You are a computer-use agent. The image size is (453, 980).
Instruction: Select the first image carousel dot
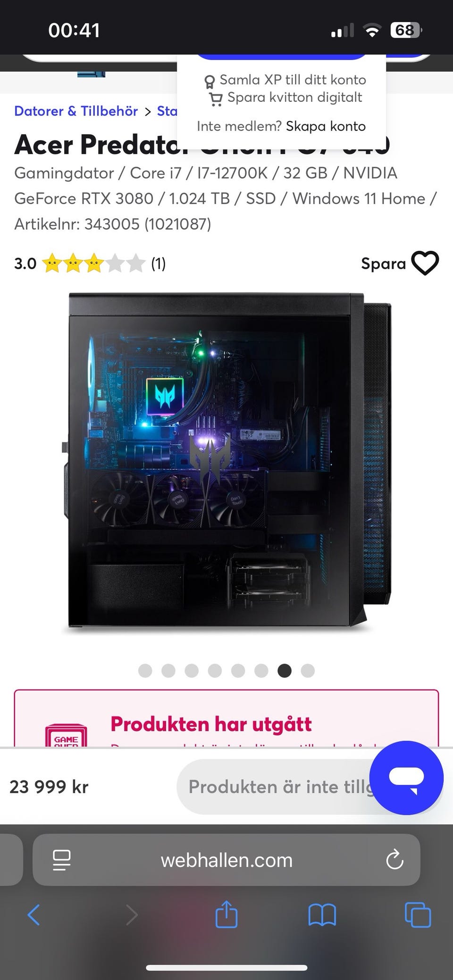pyautogui.click(x=145, y=671)
